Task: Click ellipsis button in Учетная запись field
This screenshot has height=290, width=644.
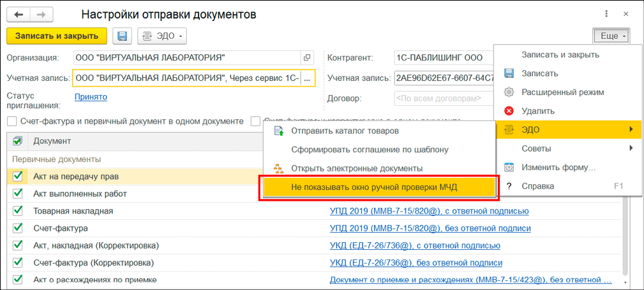Action: pos(307,78)
